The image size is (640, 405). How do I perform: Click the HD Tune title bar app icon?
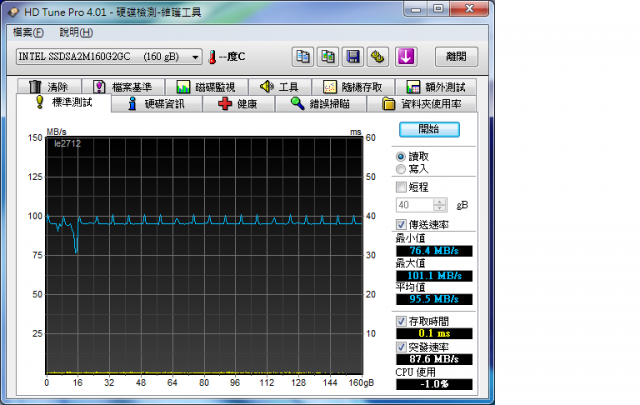tap(13, 12)
